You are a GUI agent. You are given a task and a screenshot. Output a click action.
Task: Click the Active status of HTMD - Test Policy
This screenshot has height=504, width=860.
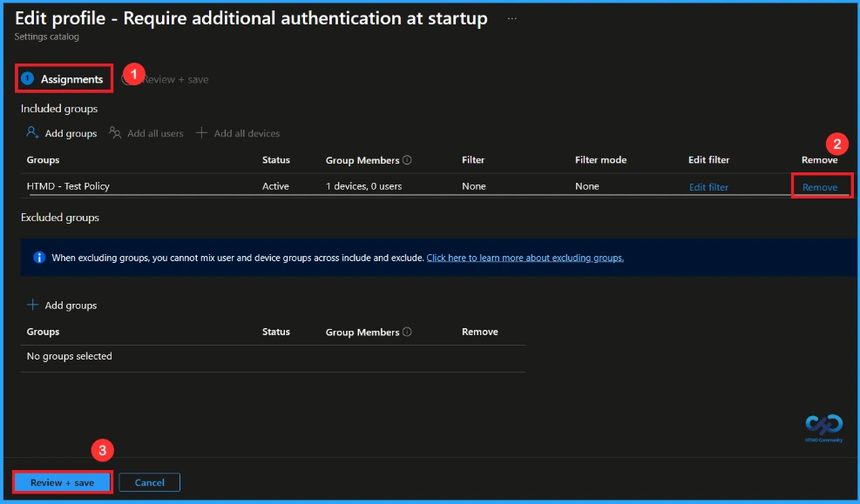tap(275, 186)
